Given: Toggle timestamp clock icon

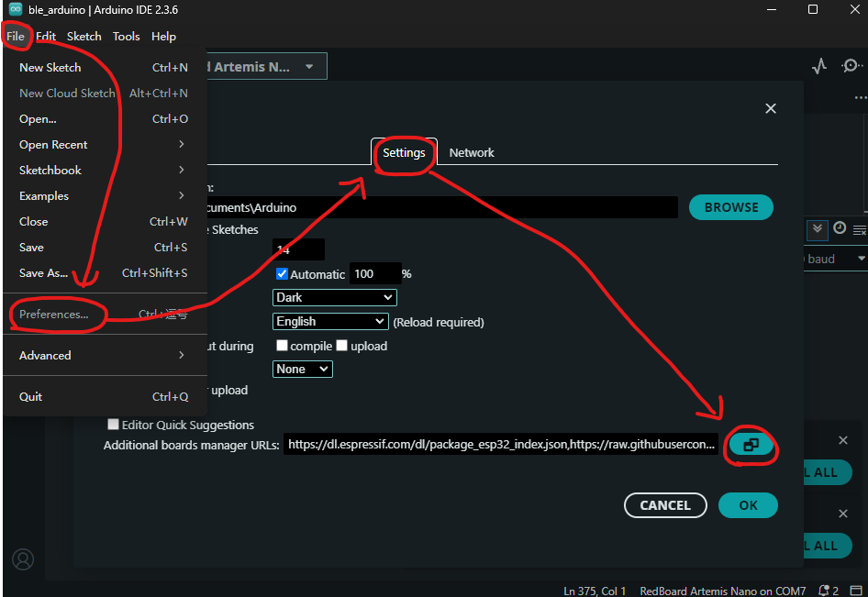Looking at the screenshot, I should [840, 228].
